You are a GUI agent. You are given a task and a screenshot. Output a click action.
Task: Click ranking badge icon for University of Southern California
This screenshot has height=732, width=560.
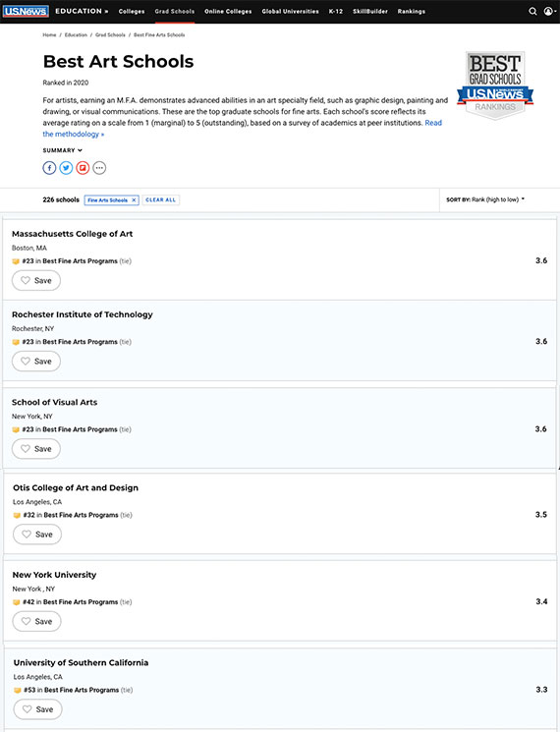[18, 690]
